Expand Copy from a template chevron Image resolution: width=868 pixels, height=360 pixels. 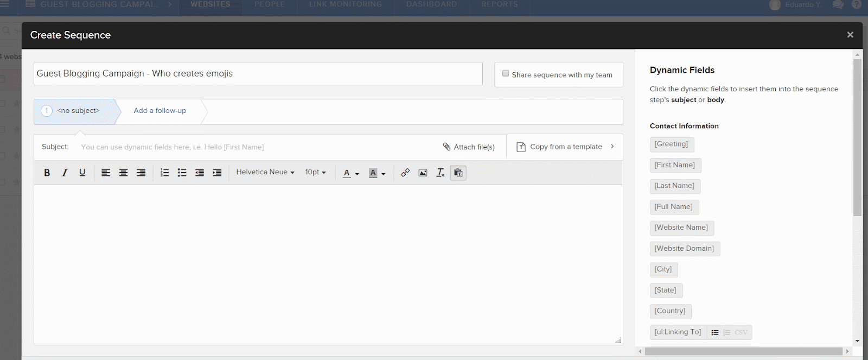(x=612, y=147)
